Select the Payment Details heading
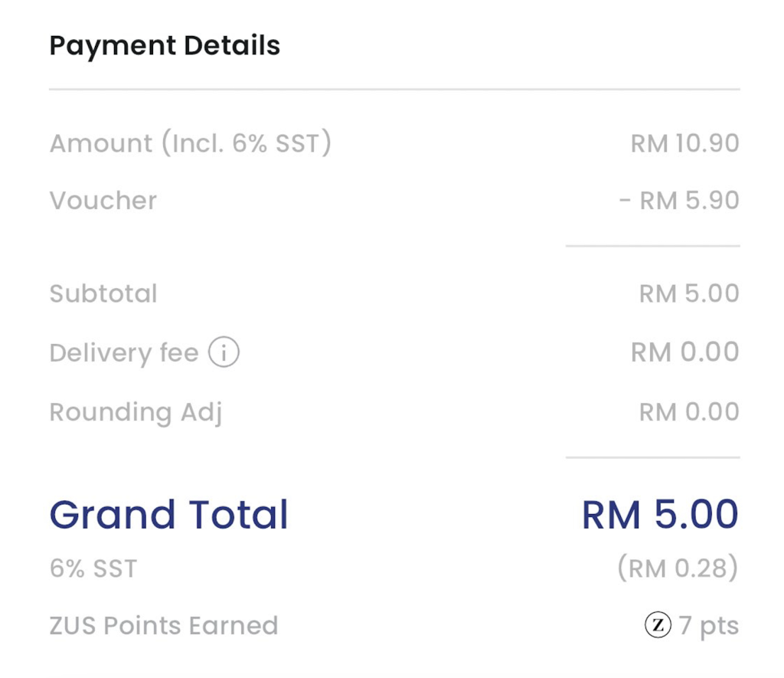Screen dimensions: 784x678 pyautogui.click(x=165, y=46)
